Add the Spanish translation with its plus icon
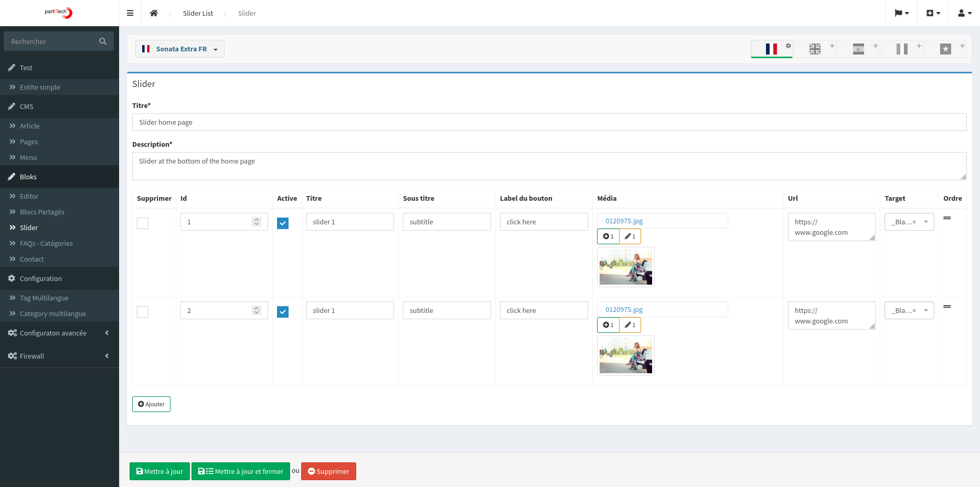Screen dimensions: 980x487 875,46
